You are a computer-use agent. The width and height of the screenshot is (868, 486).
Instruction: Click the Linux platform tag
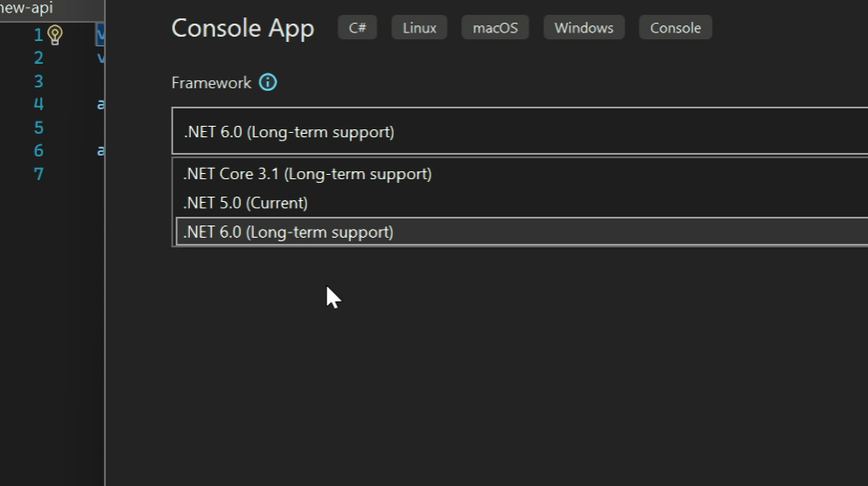pyautogui.click(x=419, y=28)
